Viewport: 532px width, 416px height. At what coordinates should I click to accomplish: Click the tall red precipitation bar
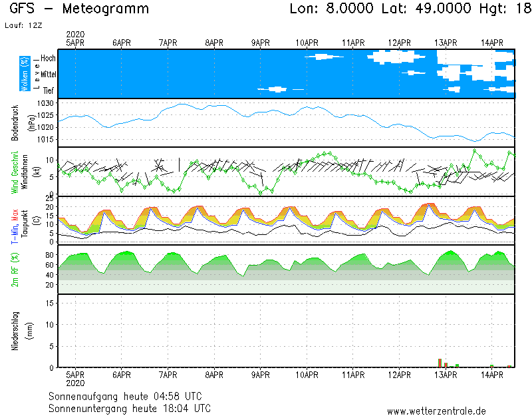pos(440,363)
